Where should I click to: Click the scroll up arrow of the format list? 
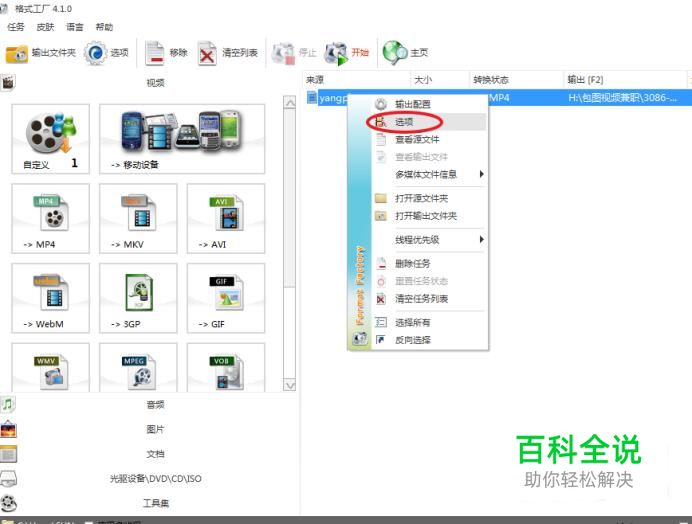pyautogui.click(x=290, y=102)
